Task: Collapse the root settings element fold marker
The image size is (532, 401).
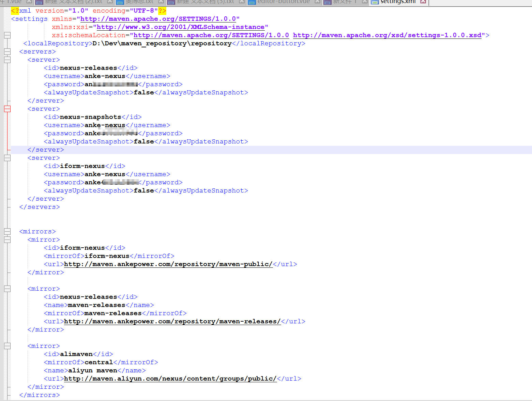Action: [7, 35]
